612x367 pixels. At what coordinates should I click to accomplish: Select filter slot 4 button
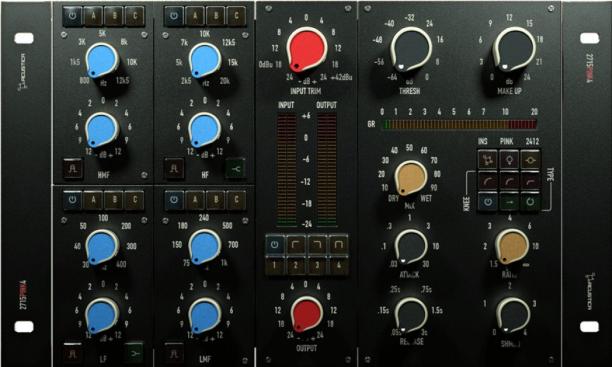click(338, 265)
